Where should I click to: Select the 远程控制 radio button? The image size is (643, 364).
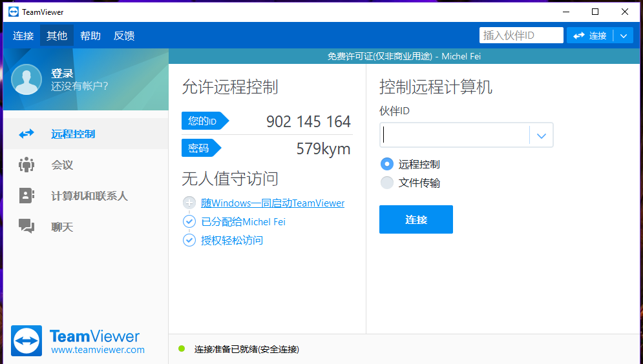coord(386,164)
